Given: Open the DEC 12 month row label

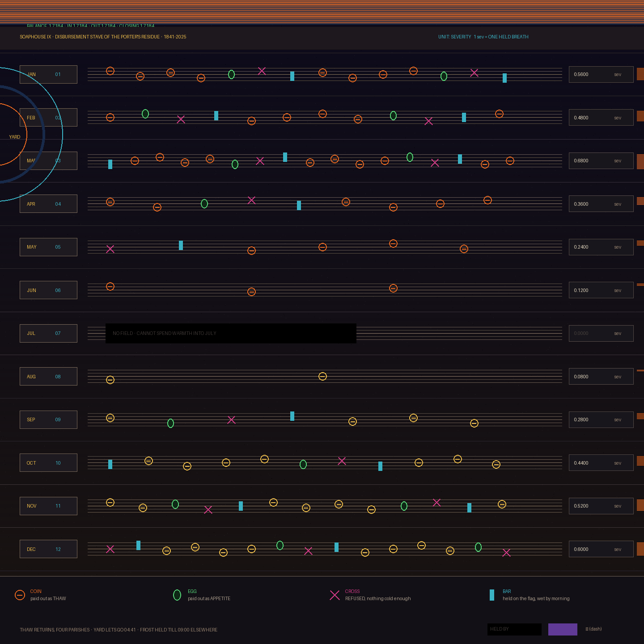Looking at the screenshot, I should pyautogui.click(x=48, y=549).
